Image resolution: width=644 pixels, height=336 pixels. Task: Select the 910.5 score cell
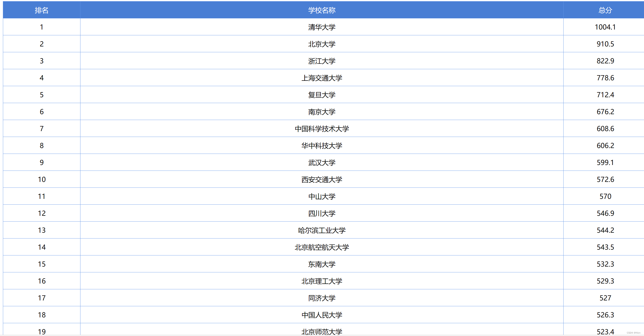pos(605,44)
